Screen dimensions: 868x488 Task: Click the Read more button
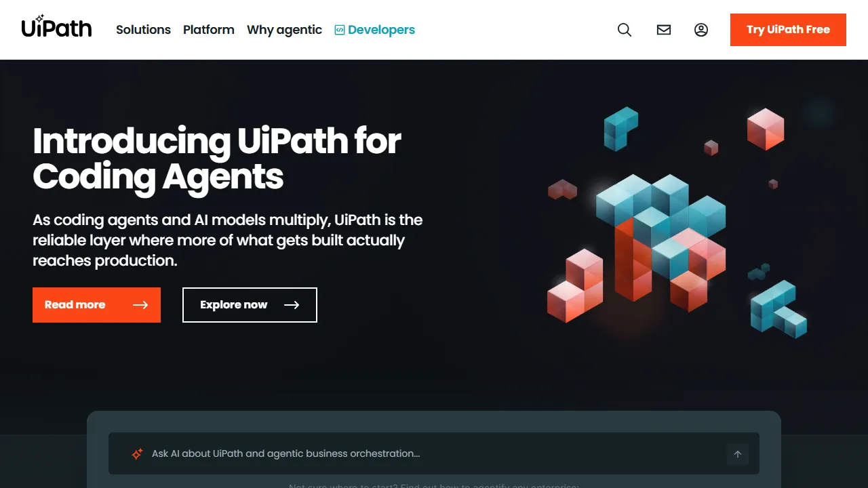pyautogui.click(x=96, y=305)
